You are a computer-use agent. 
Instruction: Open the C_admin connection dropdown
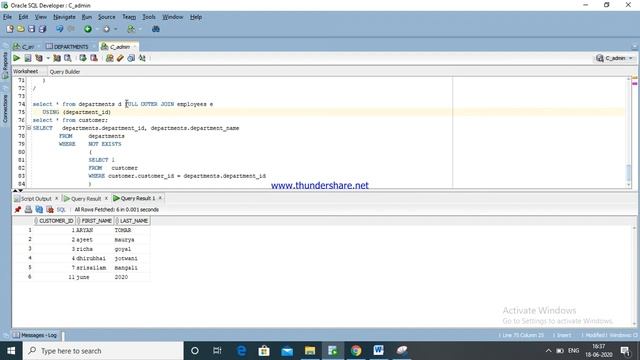point(614,58)
